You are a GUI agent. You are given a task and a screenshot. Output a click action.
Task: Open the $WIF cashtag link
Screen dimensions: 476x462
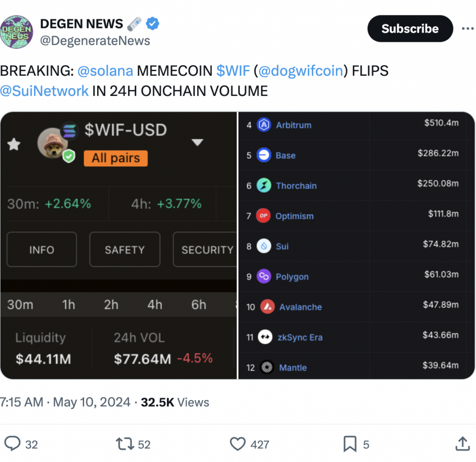[x=233, y=71]
